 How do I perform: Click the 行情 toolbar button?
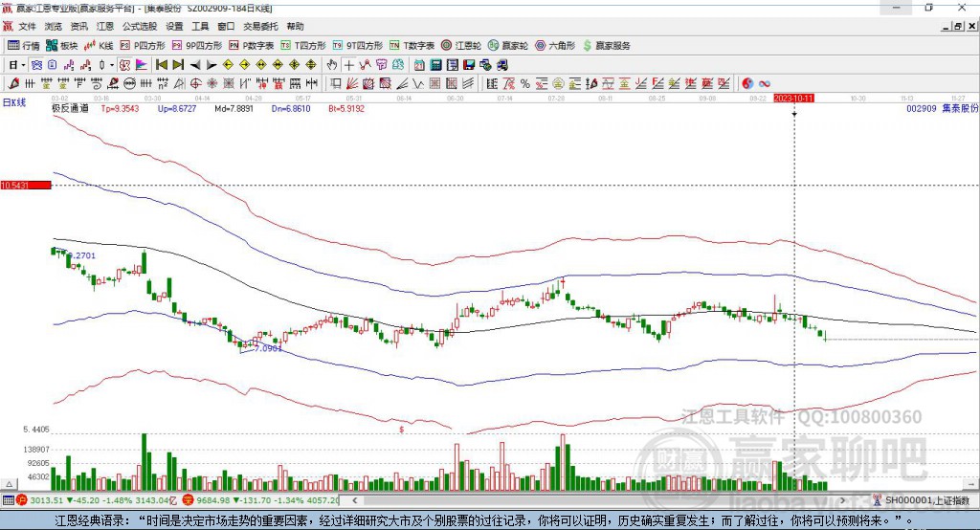point(24,46)
